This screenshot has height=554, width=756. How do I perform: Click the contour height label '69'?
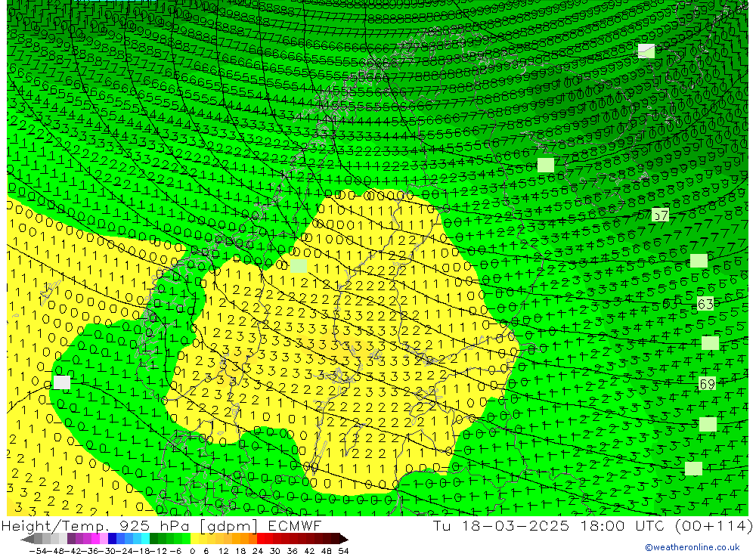pyautogui.click(x=707, y=384)
